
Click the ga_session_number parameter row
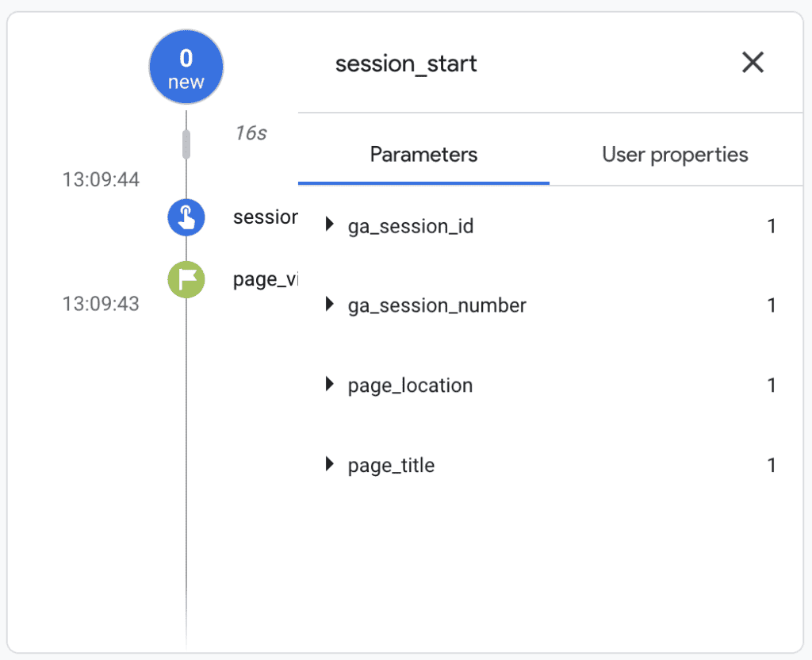436,305
